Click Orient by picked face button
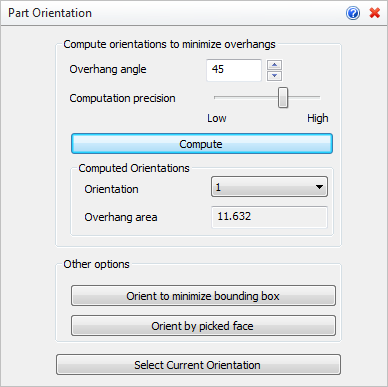Viewport: 388px width, 387px height. click(203, 326)
